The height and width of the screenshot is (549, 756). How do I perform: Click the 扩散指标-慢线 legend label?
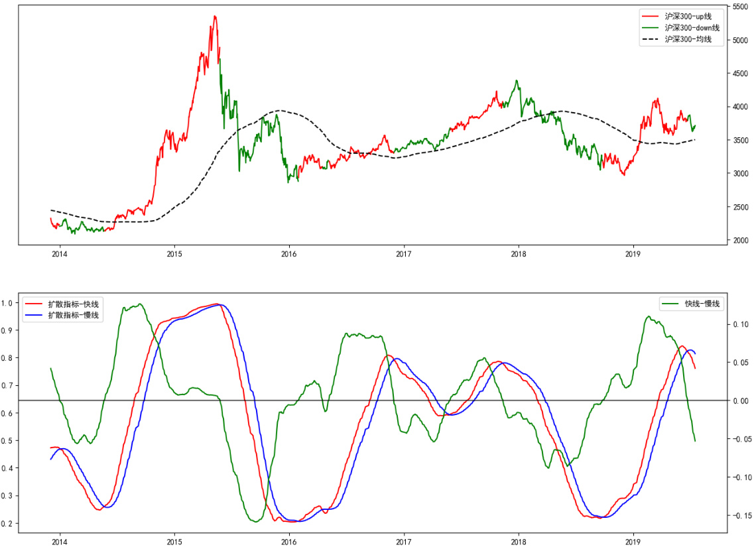pos(74,316)
